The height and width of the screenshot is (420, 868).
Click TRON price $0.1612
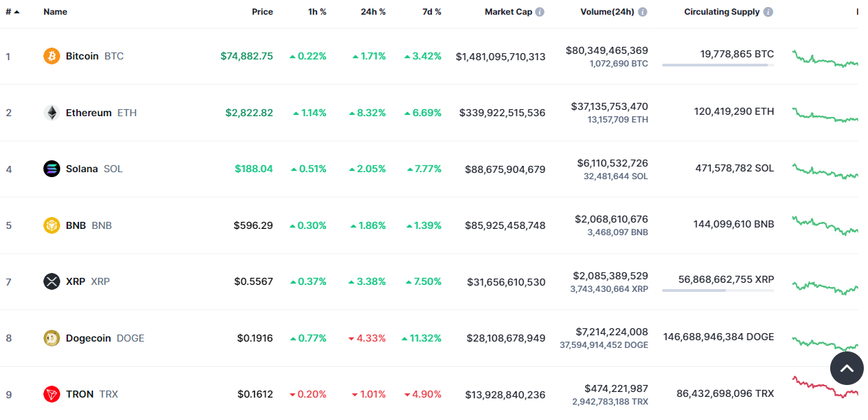(x=255, y=394)
